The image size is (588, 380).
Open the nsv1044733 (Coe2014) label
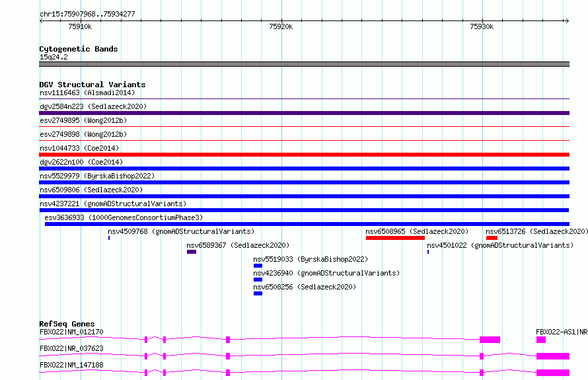[79, 148]
